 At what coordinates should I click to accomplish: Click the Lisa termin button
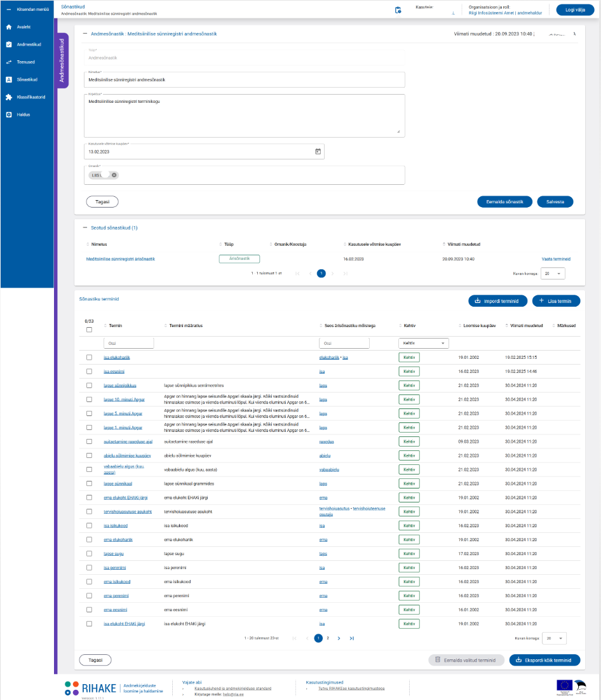pos(556,300)
